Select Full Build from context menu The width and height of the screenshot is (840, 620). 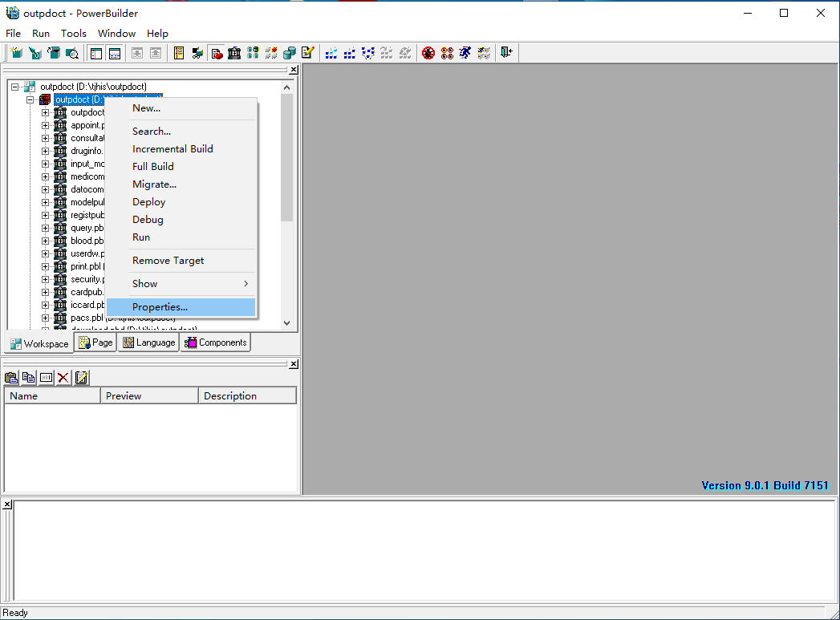click(181, 167)
